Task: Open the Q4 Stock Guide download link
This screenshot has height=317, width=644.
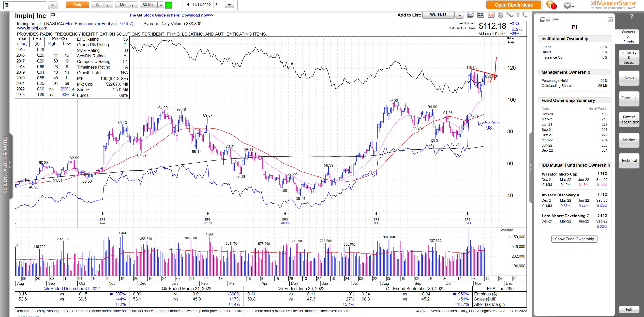Action: (x=171, y=15)
